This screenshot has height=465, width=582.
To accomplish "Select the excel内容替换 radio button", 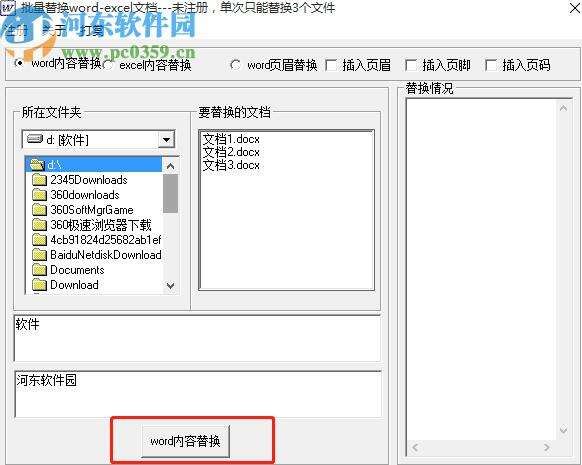I will point(108,65).
